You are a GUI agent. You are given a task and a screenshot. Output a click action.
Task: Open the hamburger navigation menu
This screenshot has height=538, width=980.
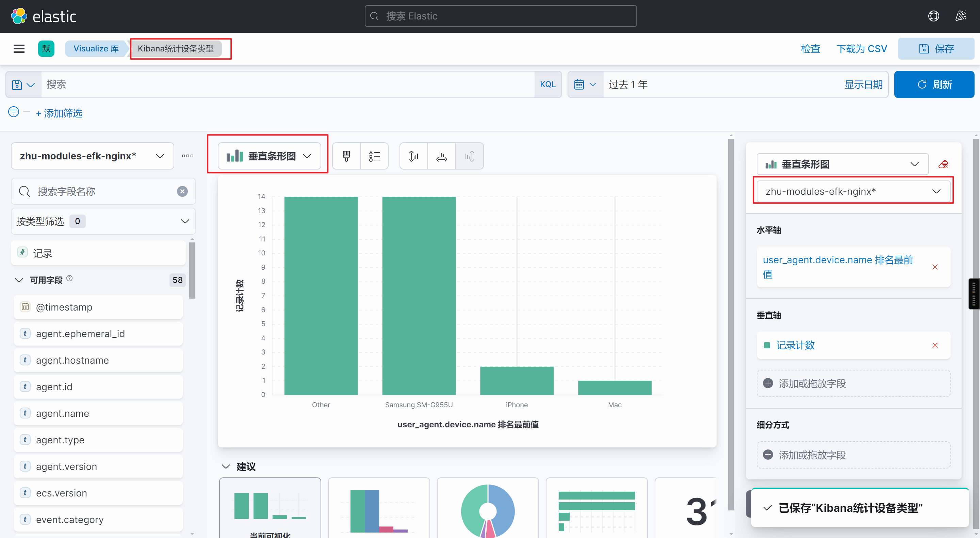pos(19,49)
